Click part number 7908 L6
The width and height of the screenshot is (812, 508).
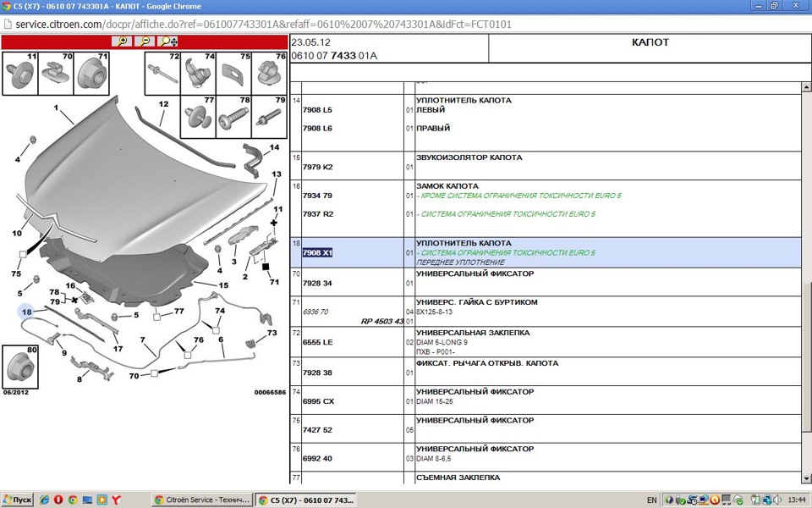pos(317,128)
